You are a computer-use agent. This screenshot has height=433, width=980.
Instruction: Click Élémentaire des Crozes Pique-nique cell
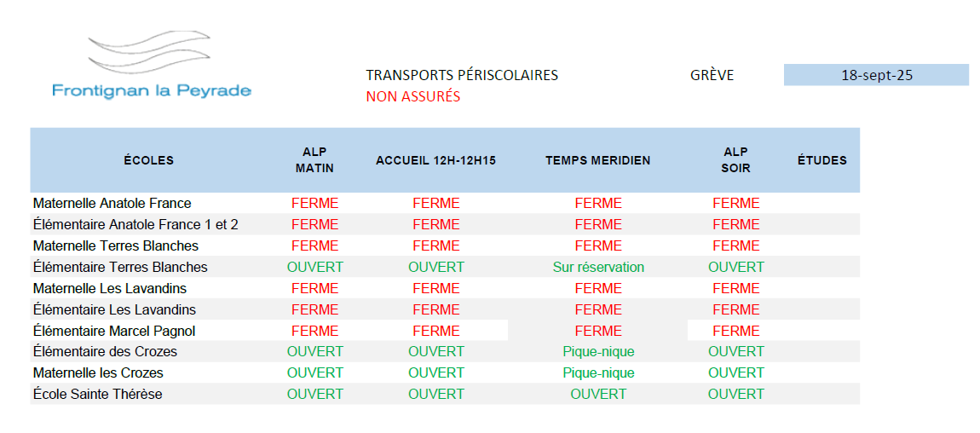pyautogui.click(x=598, y=351)
